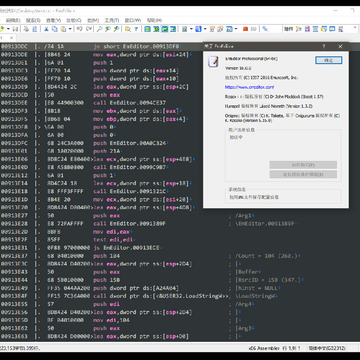Click x86 Assembler in the status bar
Image resolution: width=360 pixels, height=360 pixels.
tap(264, 348)
